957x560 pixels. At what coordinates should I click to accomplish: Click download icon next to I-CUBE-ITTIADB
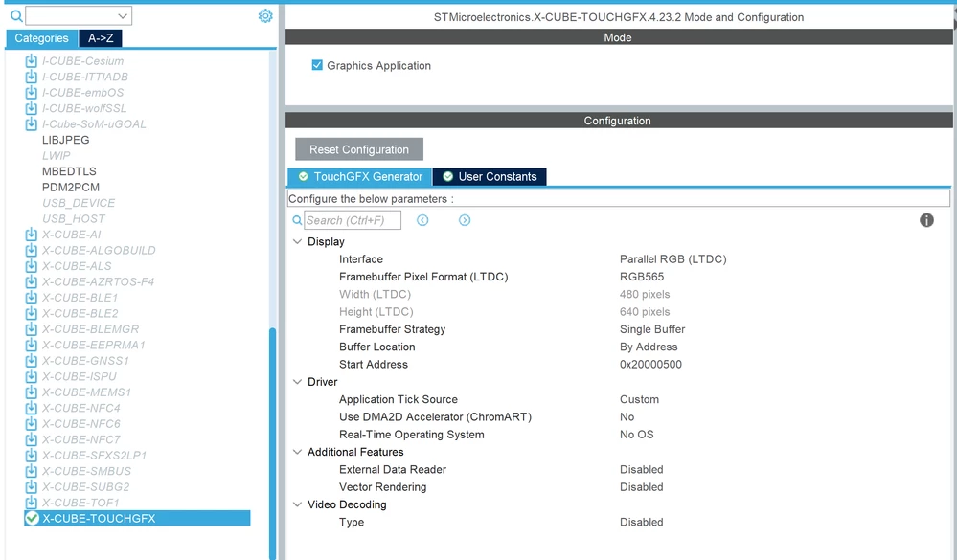pyautogui.click(x=31, y=77)
